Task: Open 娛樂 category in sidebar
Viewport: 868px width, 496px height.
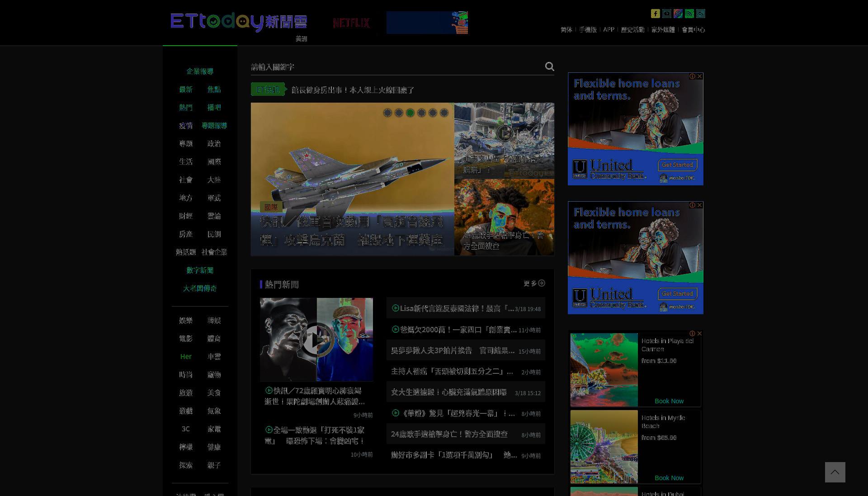Action: [186, 321]
